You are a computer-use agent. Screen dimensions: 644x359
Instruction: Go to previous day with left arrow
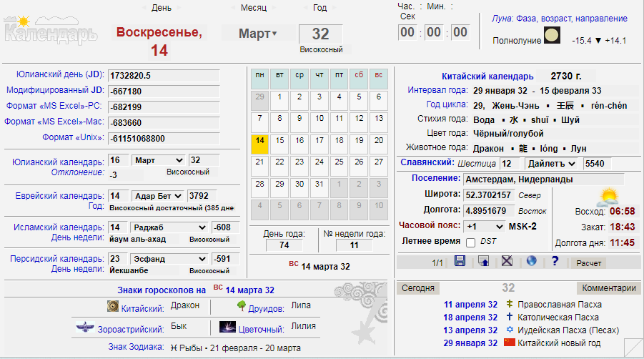144,7
